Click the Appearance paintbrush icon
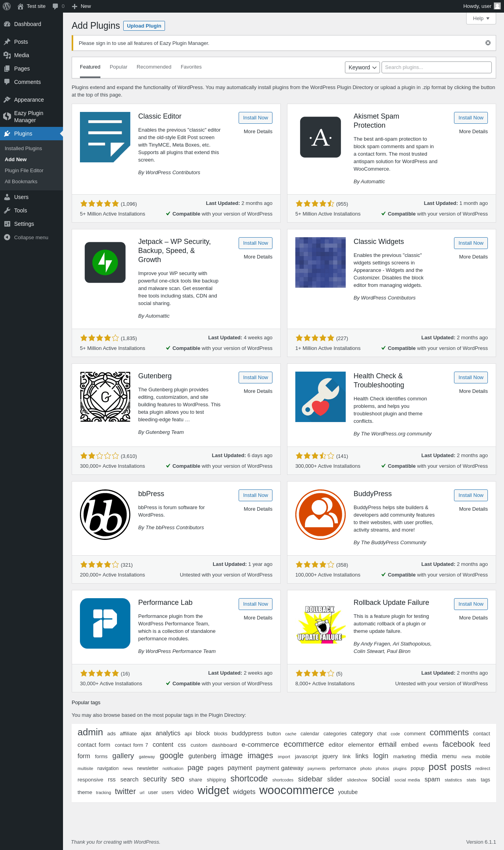 pos(7,100)
